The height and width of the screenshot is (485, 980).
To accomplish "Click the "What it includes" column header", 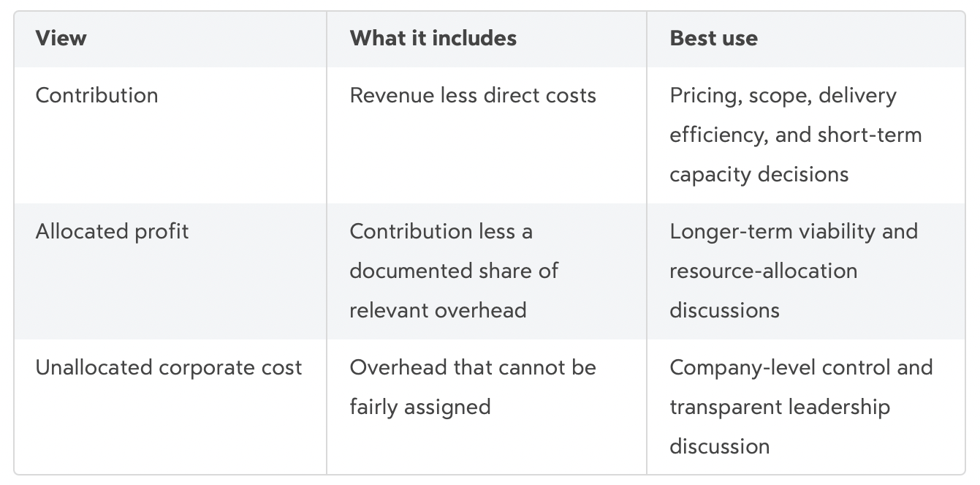I will pos(433,38).
